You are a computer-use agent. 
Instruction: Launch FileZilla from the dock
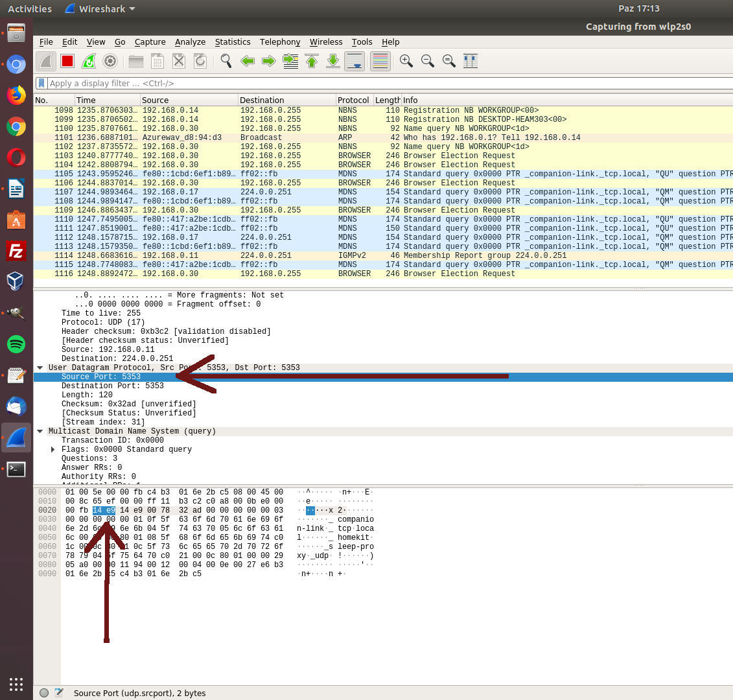(x=16, y=251)
